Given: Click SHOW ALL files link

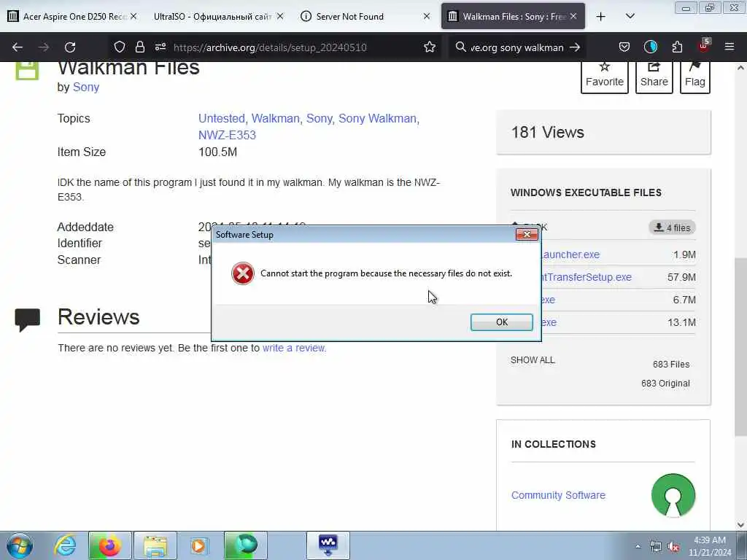Looking at the screenshot, I should coord(533,360).
